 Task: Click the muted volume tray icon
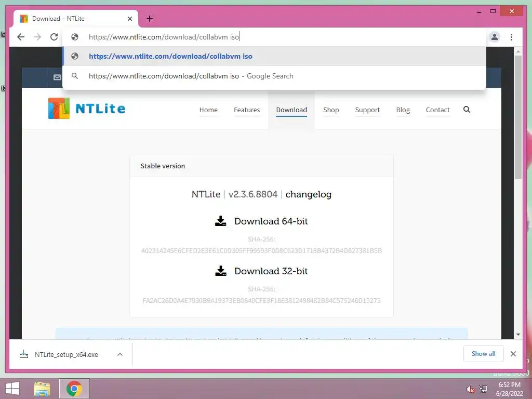click(x=470, y=389)
